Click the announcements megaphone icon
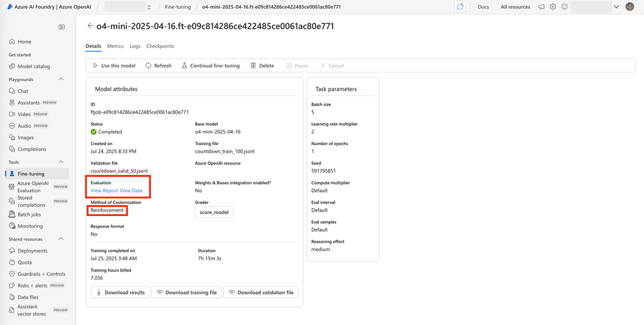The height and width of the screenshot is (325, 644). click(x=542, y=7)
